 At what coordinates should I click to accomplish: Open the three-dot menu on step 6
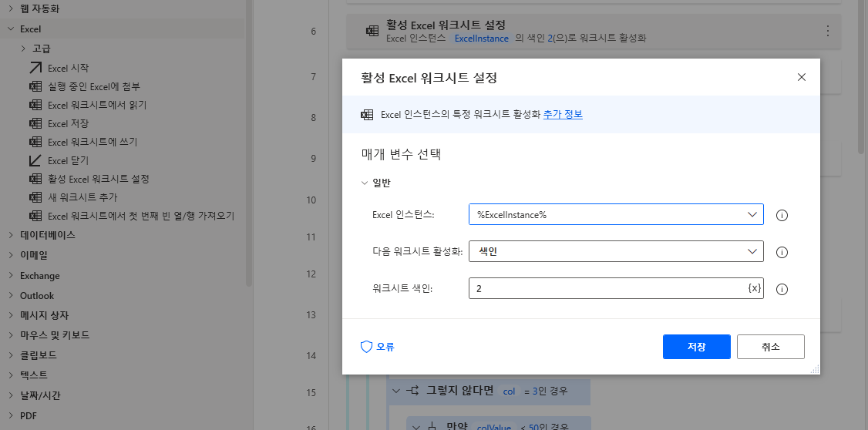pos(828,31)
